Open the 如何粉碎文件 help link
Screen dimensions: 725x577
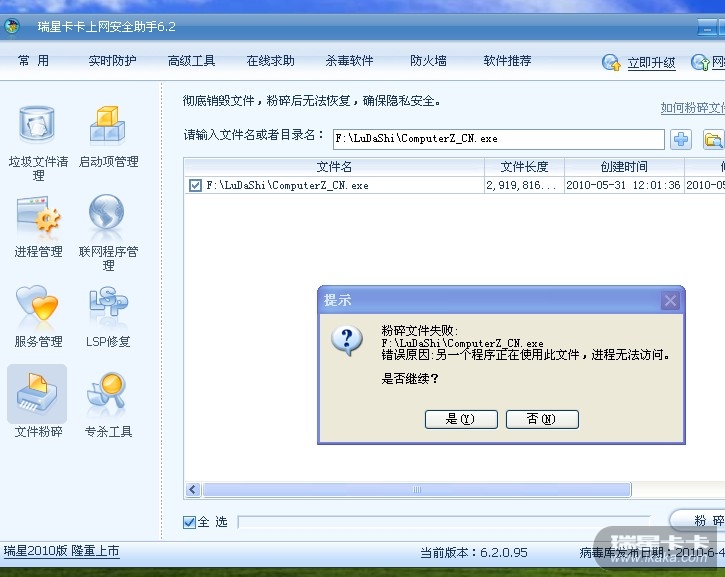693,108
